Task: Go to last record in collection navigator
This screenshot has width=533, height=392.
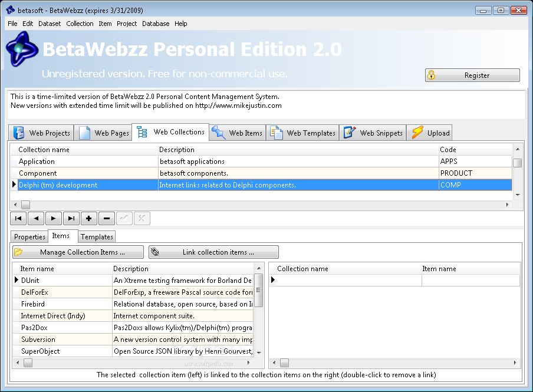Action: point(71,218)
